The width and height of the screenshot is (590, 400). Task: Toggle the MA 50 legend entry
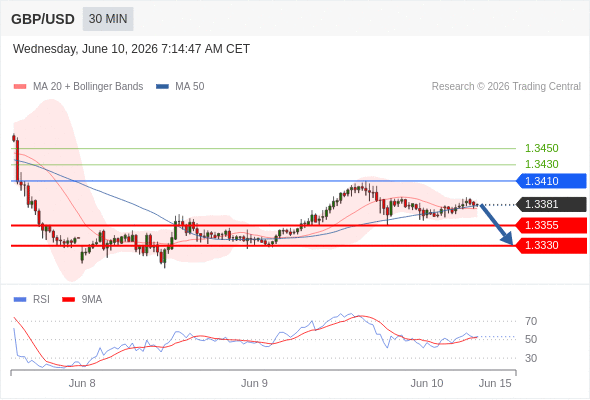coord(180,87)
